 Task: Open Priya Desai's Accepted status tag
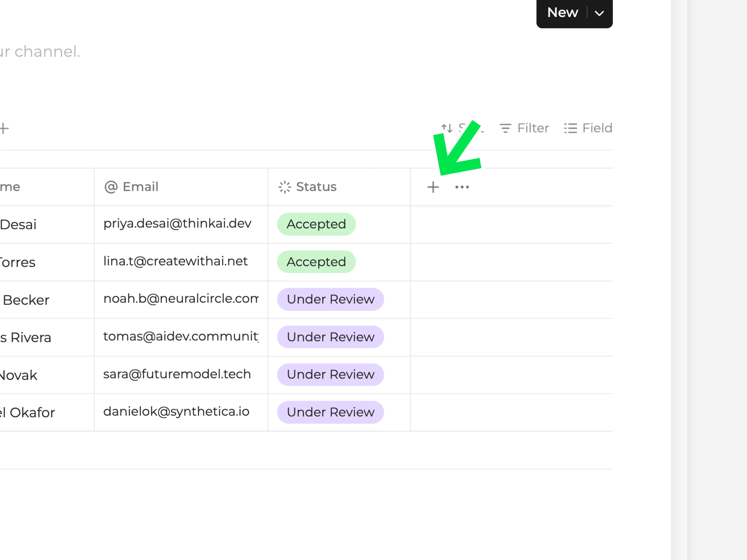click(316, 224)
